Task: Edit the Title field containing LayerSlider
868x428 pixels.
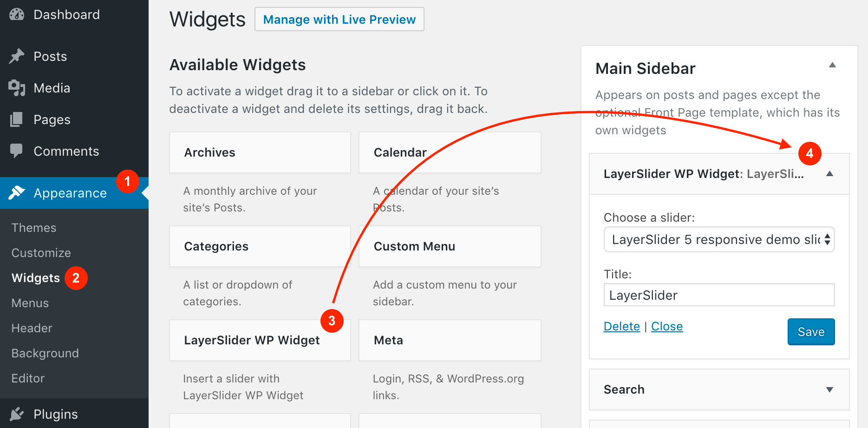Action: point(719,295)
